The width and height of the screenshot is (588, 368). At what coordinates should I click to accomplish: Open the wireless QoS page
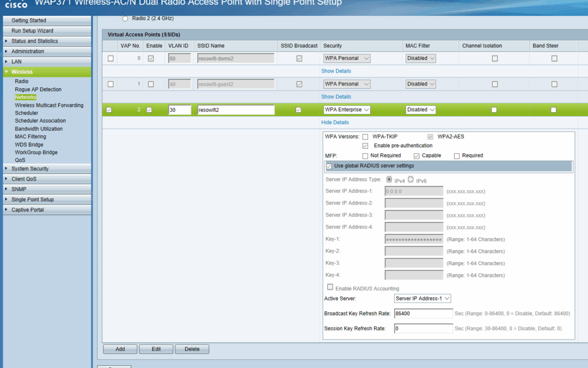pos(20,160)
